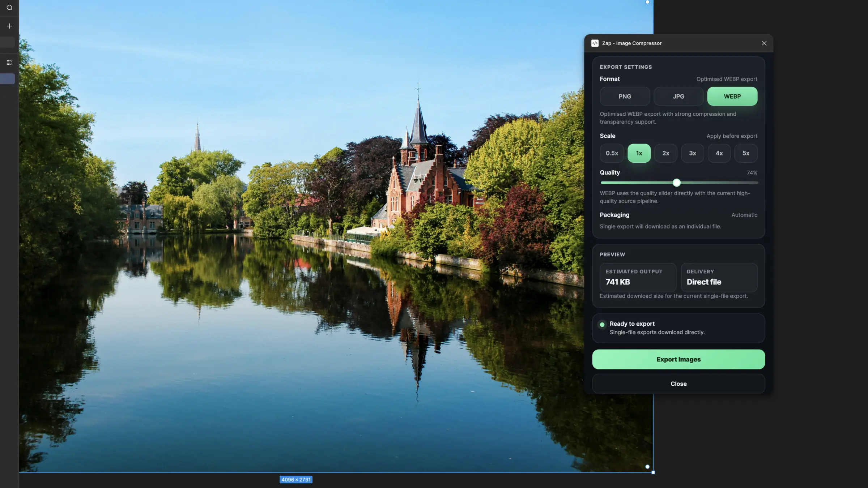Select JPG export format
The width and height of the screenshot is (868, 488).
[678, 96]
